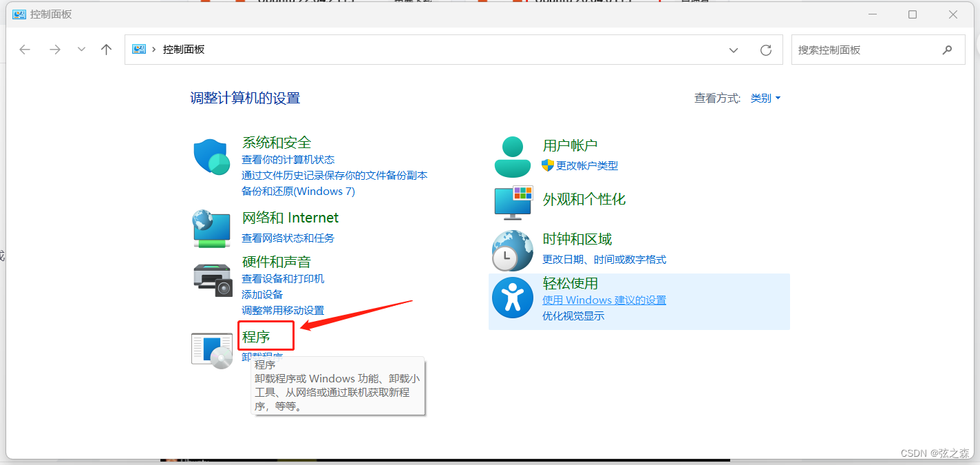The image size is (980, 465).
Task: Open the User Accounts person icon
Action: 513,156
